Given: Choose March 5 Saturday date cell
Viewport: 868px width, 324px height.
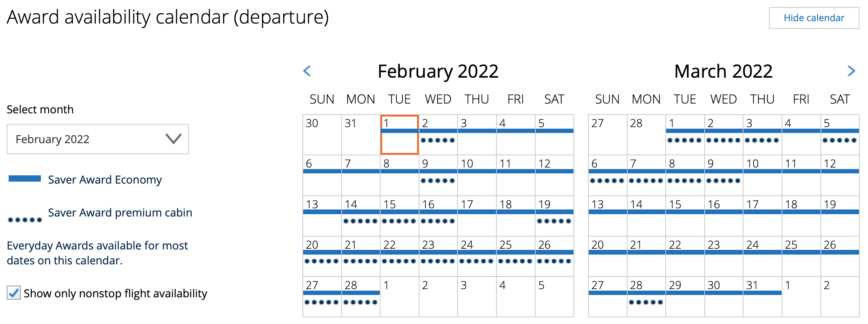Looking at the screenshot, I should tap(840, 135).
